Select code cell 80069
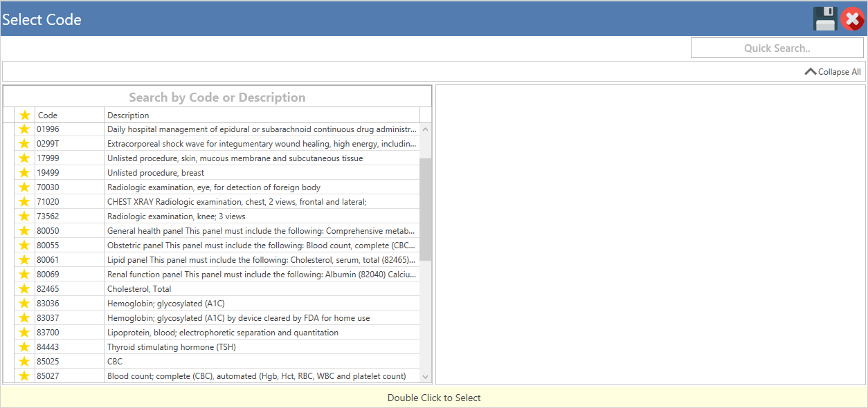 point(69,275)
